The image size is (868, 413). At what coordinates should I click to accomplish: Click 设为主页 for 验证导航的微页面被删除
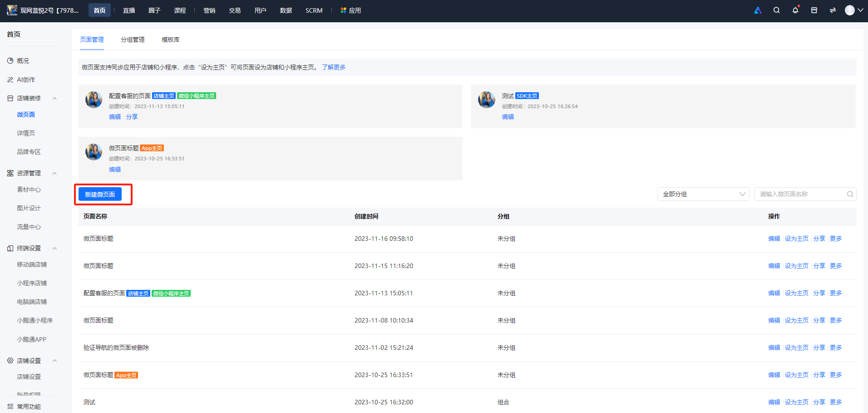click(796, 348)
